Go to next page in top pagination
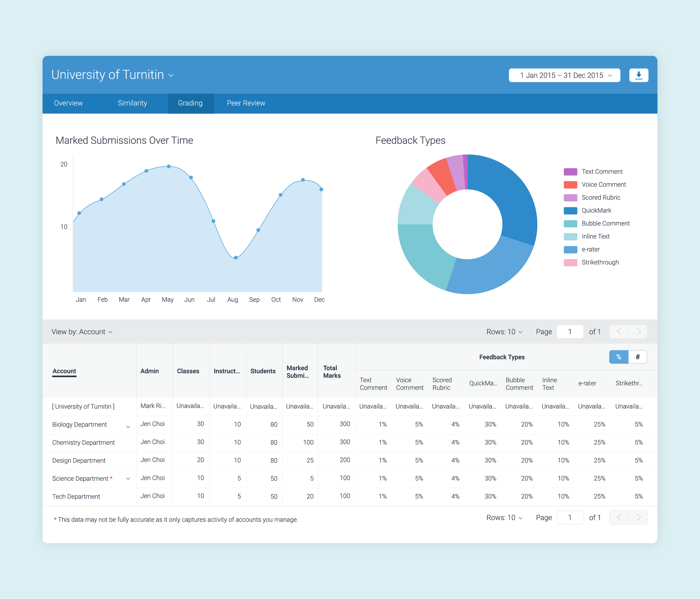Screen dimensions: 700x599 pos(638,332)
